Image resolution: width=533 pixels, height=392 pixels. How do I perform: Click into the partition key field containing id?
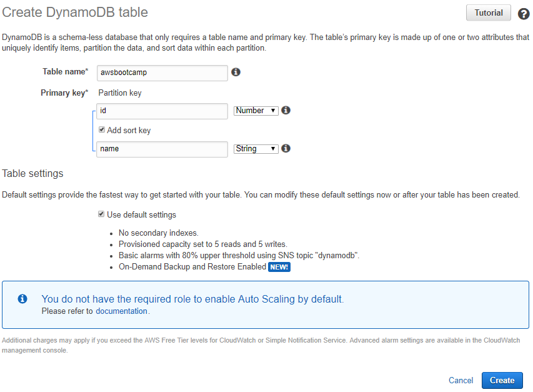(x=162, y=111)
